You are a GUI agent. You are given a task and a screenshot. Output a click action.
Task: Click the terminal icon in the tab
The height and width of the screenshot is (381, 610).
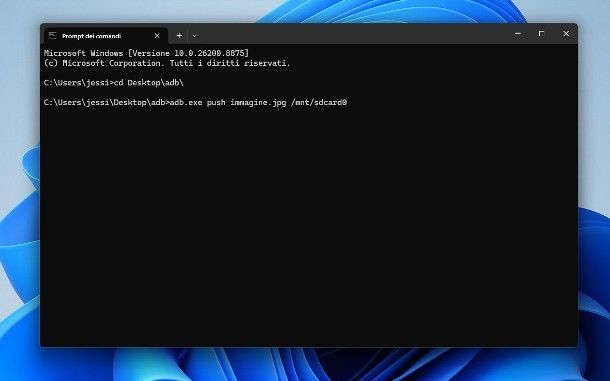[x=53, y=36]
